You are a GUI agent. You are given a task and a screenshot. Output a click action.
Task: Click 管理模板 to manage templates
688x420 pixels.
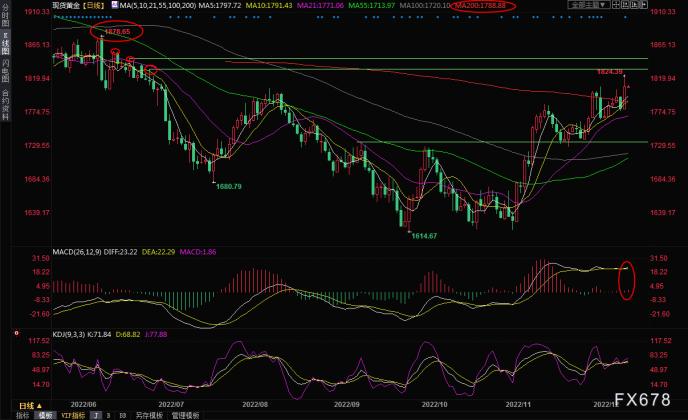[x=185, y=415]
